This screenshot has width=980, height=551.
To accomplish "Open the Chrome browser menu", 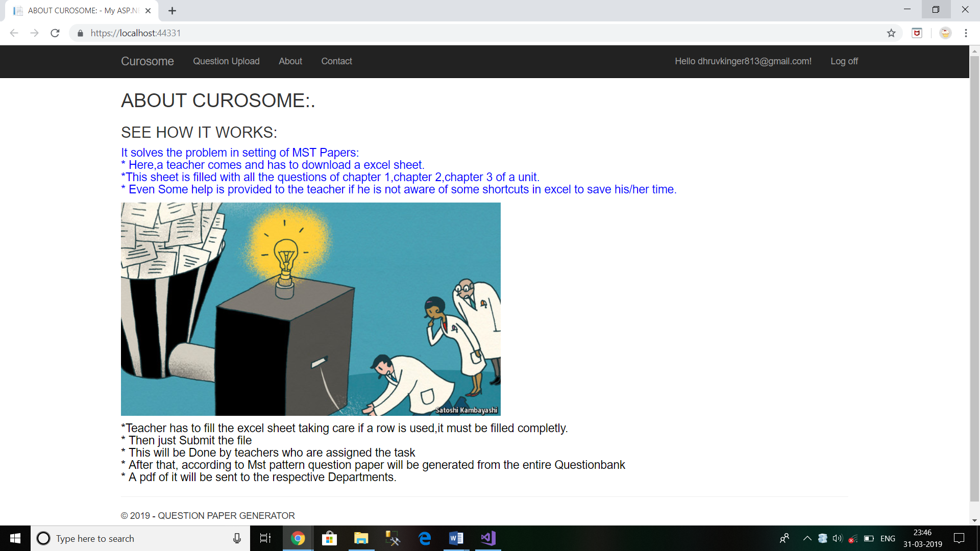I will (965, 33).
